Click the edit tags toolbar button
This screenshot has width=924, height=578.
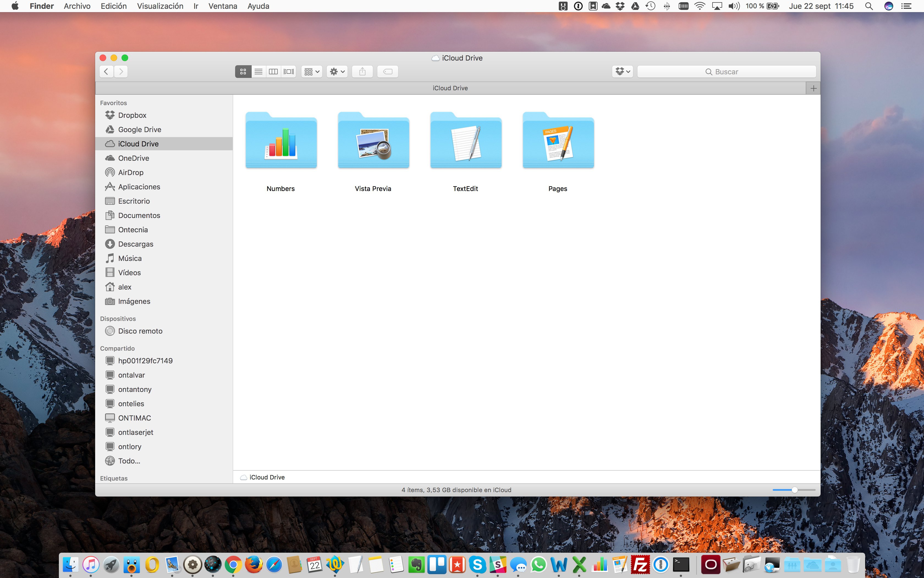(x=387, y=72)
